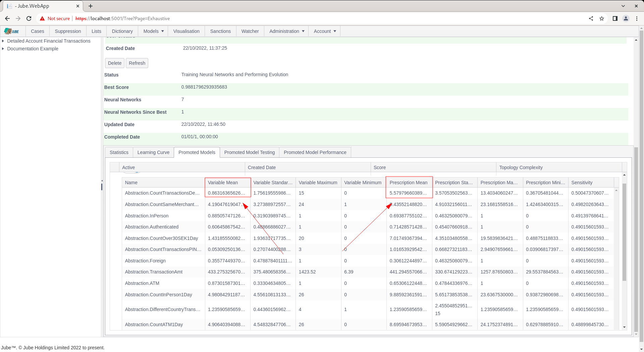The image size is (644, 352).
Task: Expand Detailed Account Financial Transactions node
Action: click(x=3, y=41)
